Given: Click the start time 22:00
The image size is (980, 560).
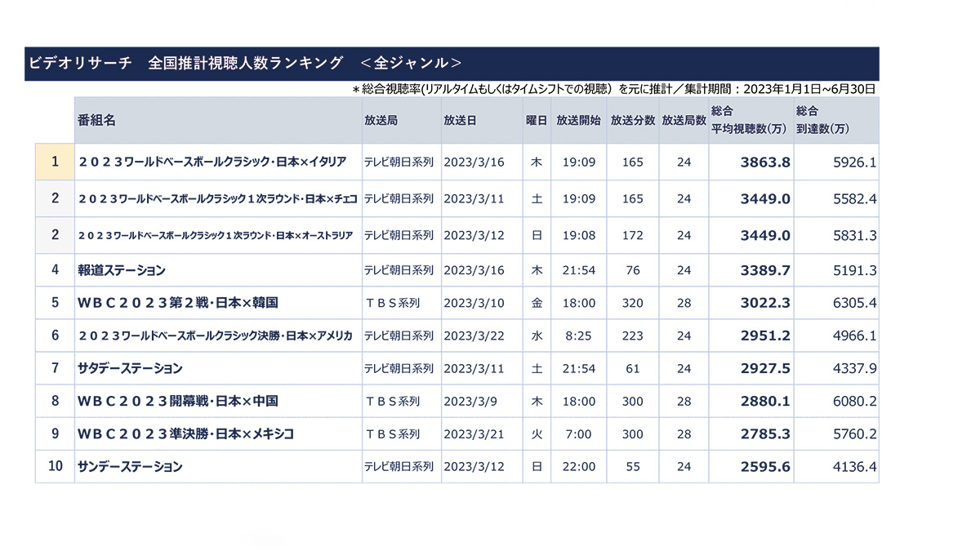Looking at the screenshot, I should click(x=578, y=467).
